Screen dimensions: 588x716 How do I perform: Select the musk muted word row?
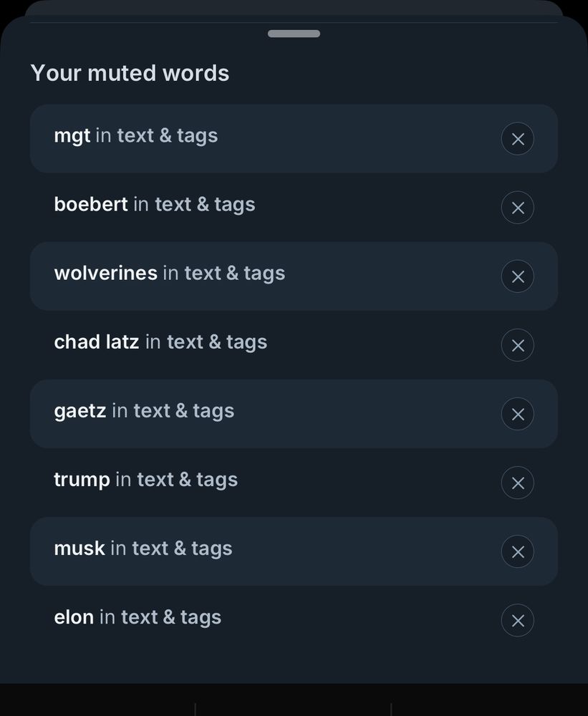[294, 551]
